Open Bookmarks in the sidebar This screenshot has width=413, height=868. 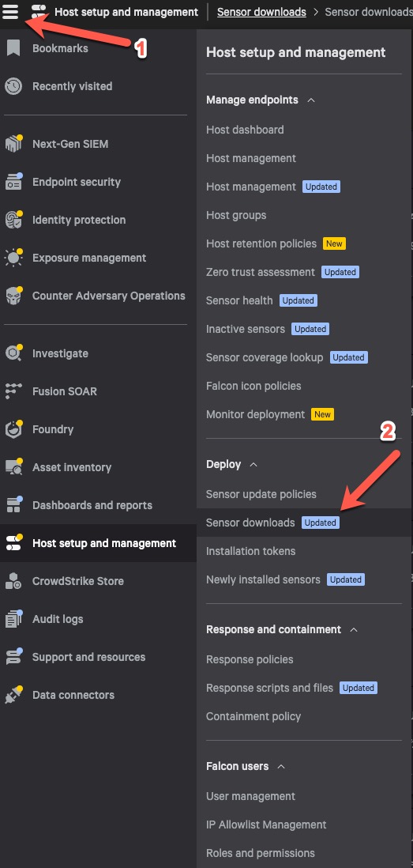[60, 48]
